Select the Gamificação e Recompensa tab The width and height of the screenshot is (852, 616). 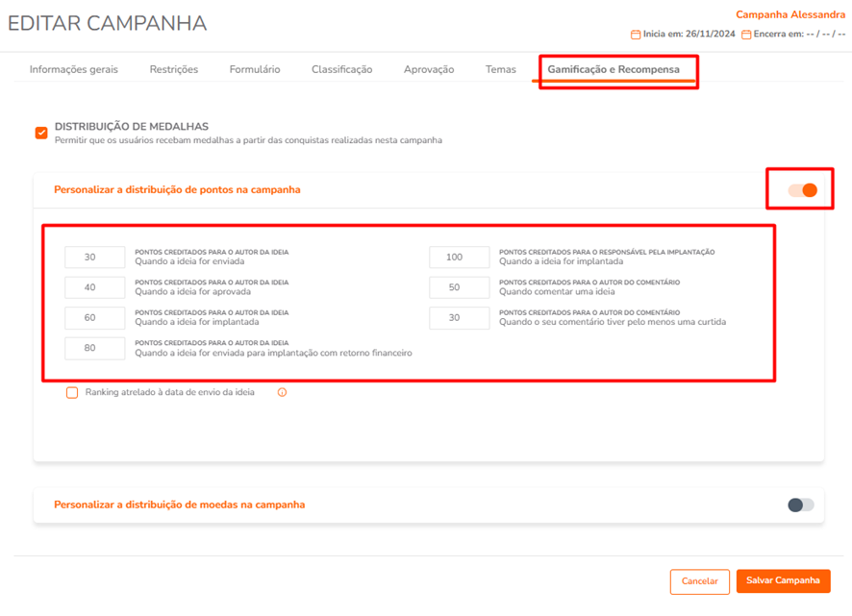tap(614, 69)
